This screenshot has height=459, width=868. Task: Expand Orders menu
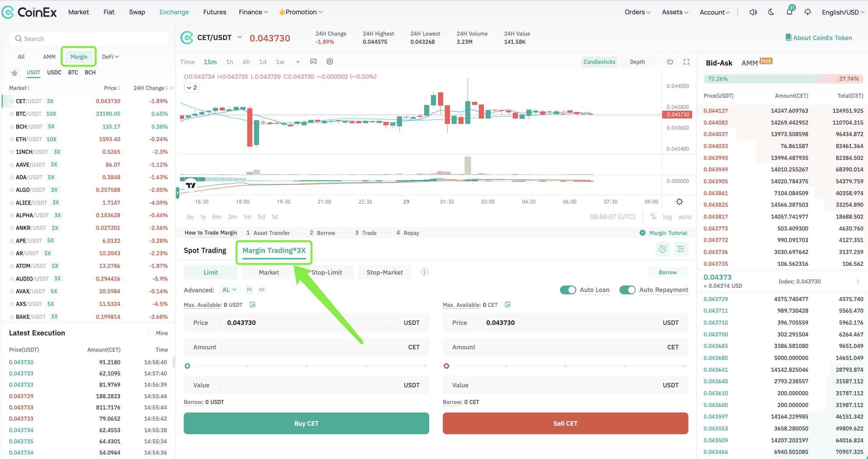pos(637,12)
